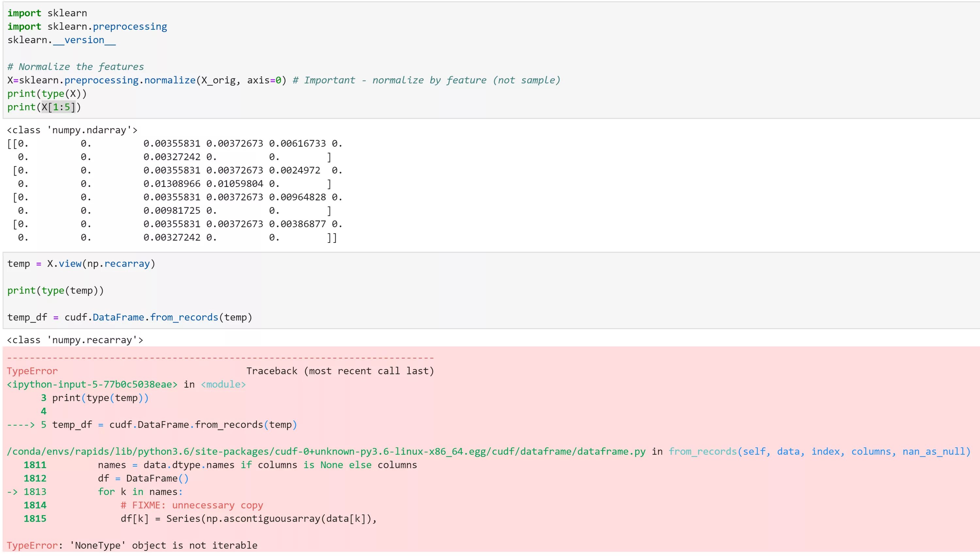Click the '# Normalize the features' comment

(x=75, y=67)
